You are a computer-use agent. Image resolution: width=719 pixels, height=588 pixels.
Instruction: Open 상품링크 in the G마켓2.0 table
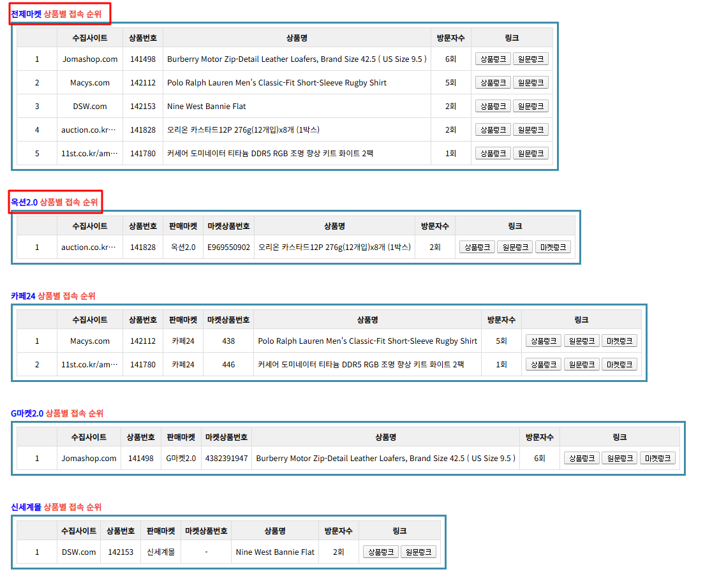click(581, 459)
